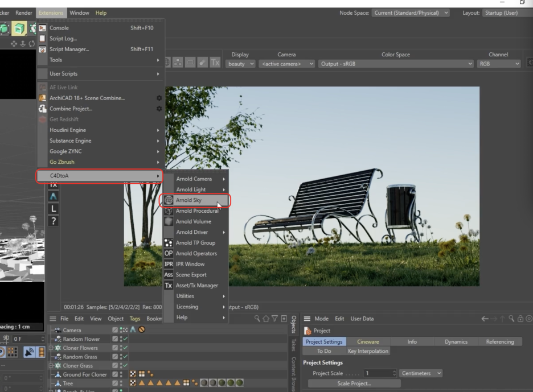
Task: Open Combine Project settings gear
Action: (159, 109)
